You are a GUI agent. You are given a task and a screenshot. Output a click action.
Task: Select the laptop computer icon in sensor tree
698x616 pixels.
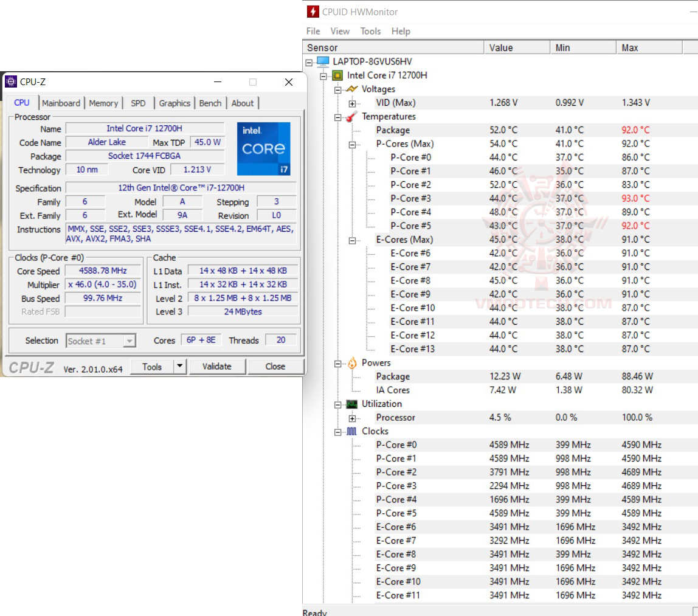coord(323,61)
